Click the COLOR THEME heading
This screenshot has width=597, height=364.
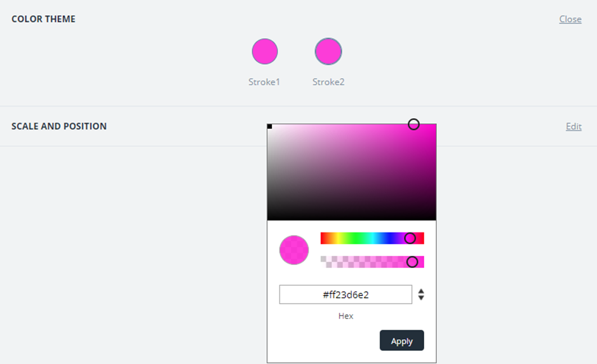(x=43, y=19)
